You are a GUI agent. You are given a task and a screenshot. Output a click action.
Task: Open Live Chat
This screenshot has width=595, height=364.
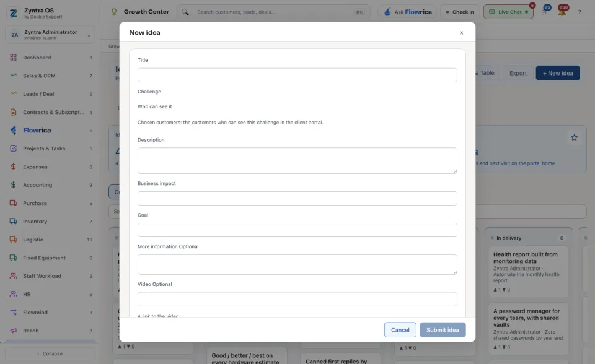point(508,12)
